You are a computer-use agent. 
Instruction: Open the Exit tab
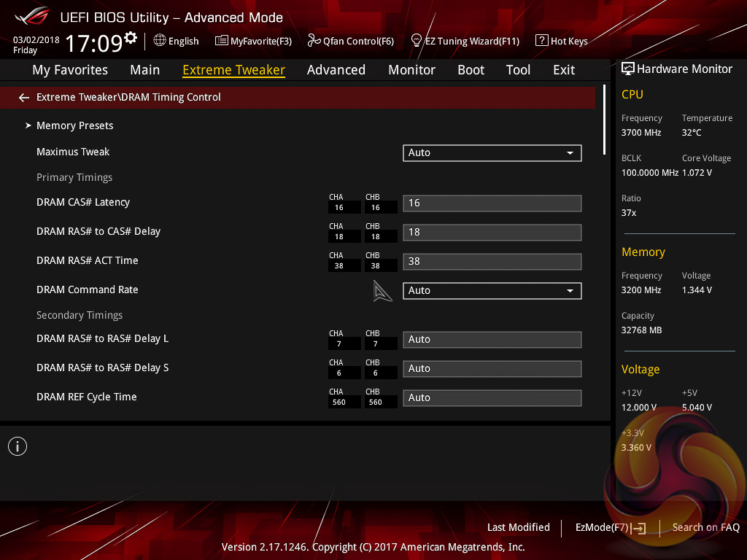point(564,70)
